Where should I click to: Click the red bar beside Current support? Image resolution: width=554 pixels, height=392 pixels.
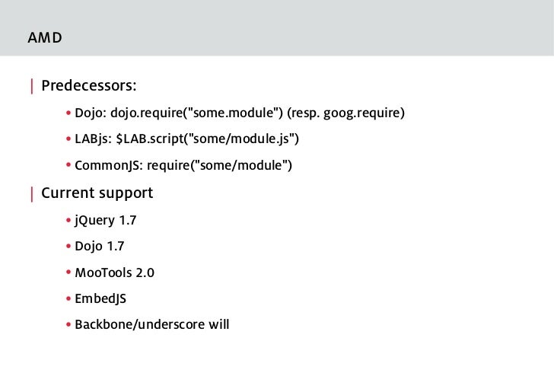(32, 194)
